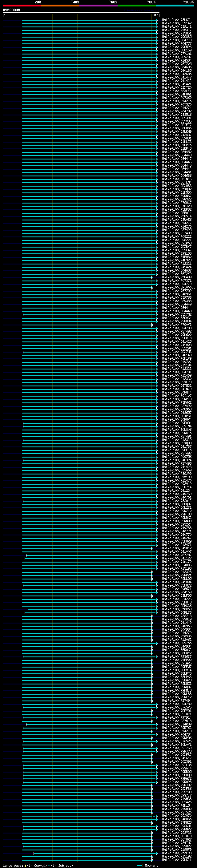Viewport: 197px width, 868px height.
Task: Select the UniRef100_Q41425 label
Action: (177, 341)
